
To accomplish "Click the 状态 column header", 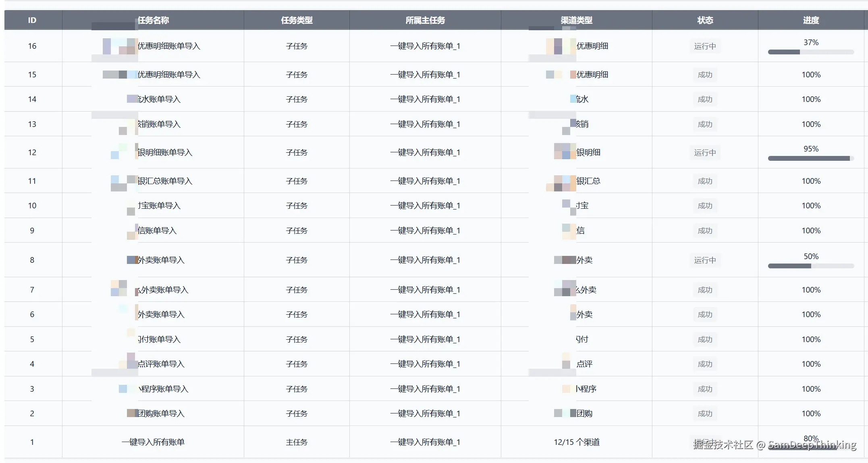I will pos(705,20).
